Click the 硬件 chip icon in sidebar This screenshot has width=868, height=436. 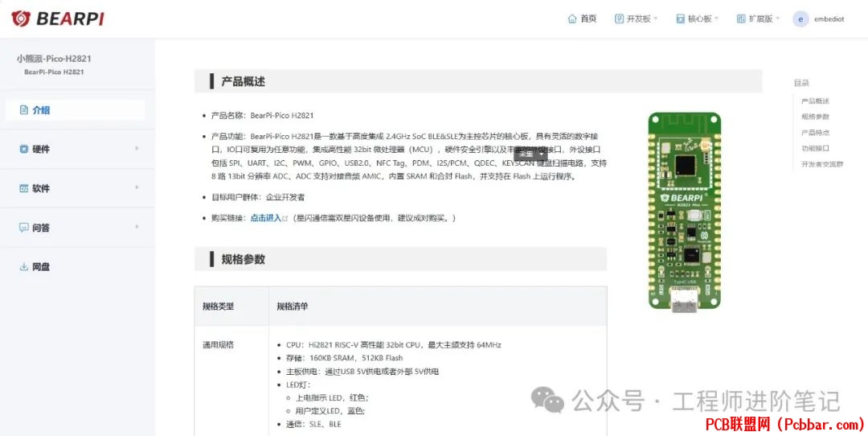[x=24, y=149]
